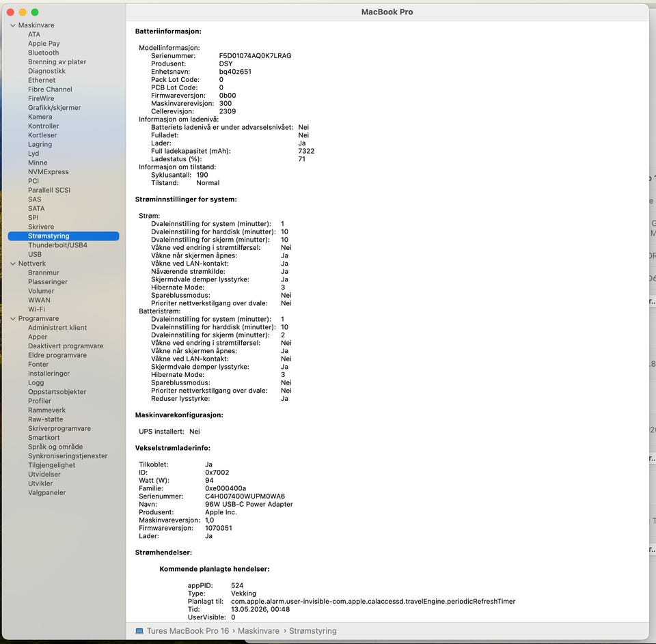Select USB in the sidebar
656x644 pixels.
(x=35, y=255)
